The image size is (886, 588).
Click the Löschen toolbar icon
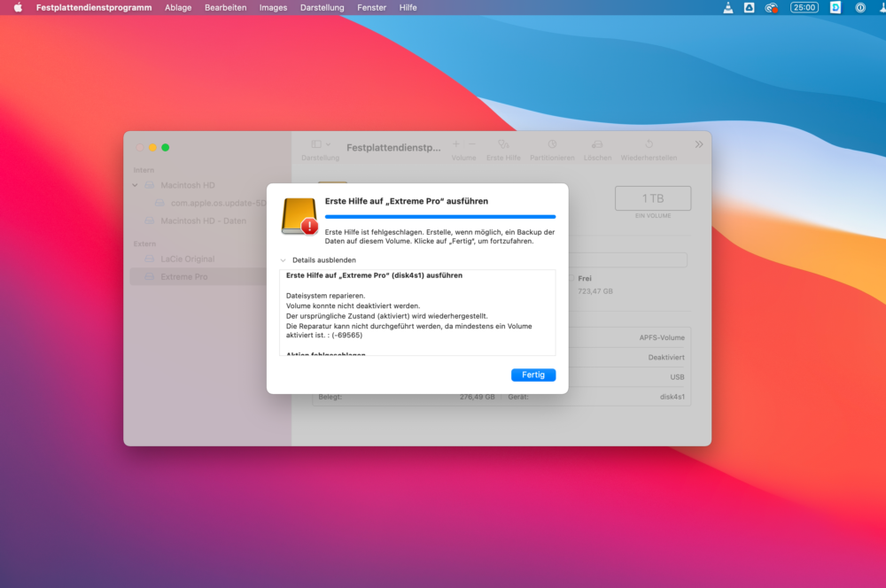tap(597, 144)
